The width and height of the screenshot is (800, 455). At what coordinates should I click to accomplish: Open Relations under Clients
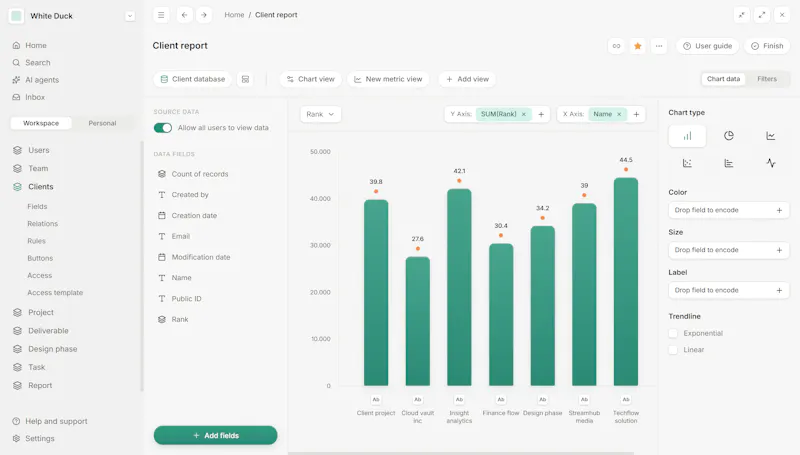tap(42, 224)
